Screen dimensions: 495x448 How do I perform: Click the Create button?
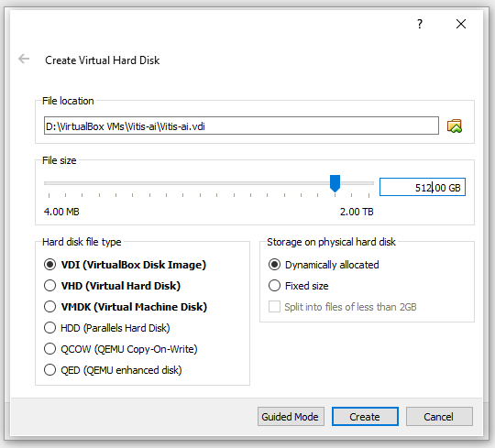point(365,417)
